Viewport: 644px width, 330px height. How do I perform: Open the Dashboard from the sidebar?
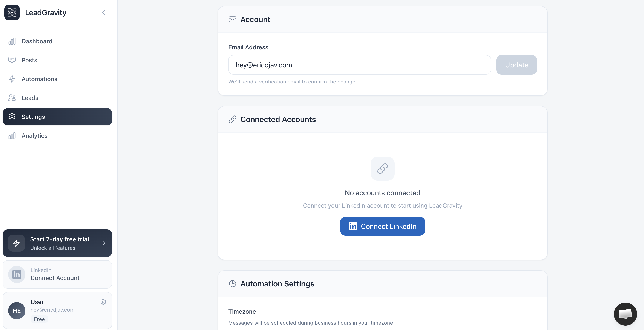(37, 41)
